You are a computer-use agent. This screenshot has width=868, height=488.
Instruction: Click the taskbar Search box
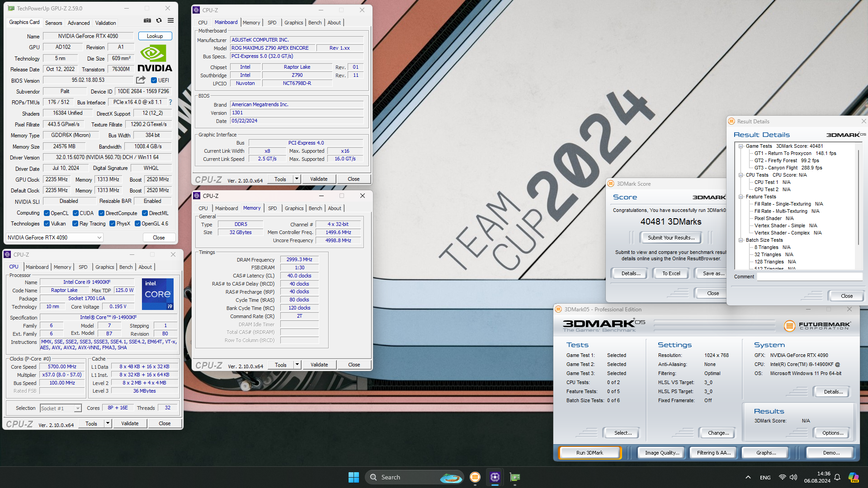click(x=414, y=477)
